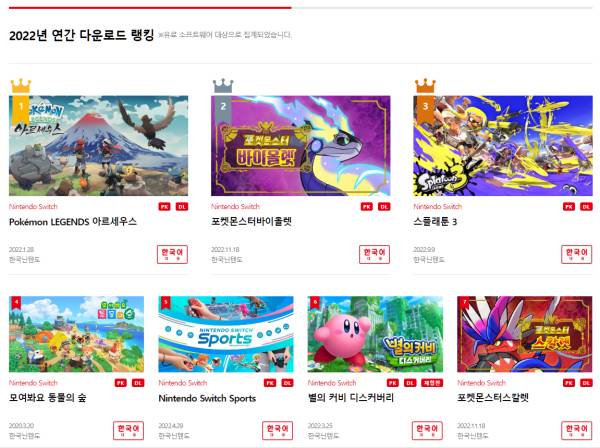Open the Nintendo Switch Sports title link
The height and width of the screenshot is (448, 600).
pos(207,398)
